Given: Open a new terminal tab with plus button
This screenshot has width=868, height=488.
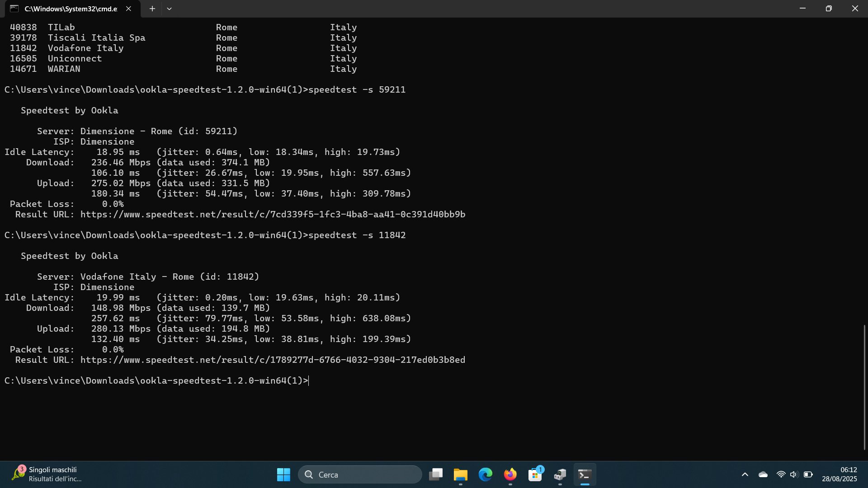Looking at the screenshot, I should coord(152,9).
